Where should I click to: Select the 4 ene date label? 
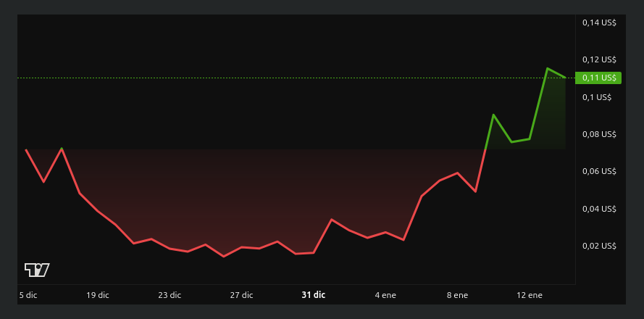click(x=385, y=295)
